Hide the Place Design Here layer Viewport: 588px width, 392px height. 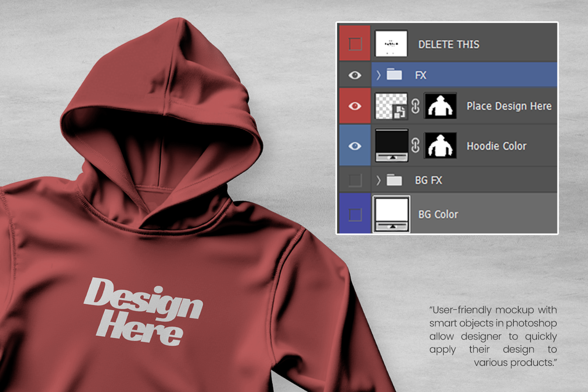click(355, 106)
